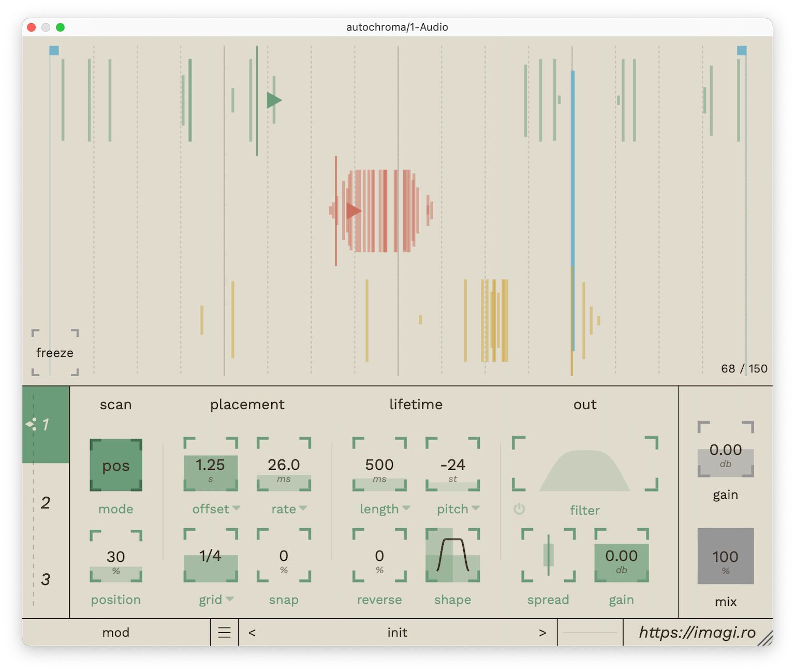Click the right blue loop marker square
This screenshot has height=672, width=795.
(x=742, y=51)
